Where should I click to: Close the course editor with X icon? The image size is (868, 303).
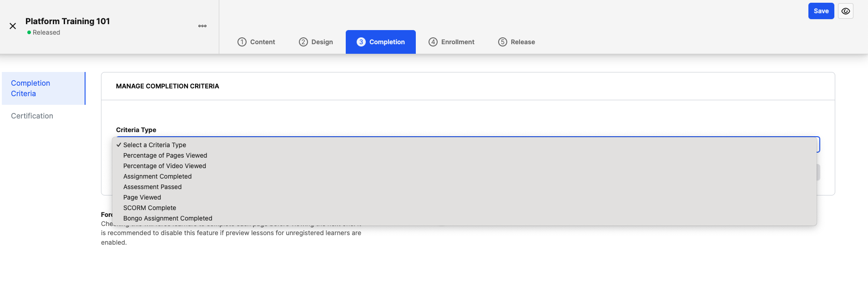tap(13, 26)
